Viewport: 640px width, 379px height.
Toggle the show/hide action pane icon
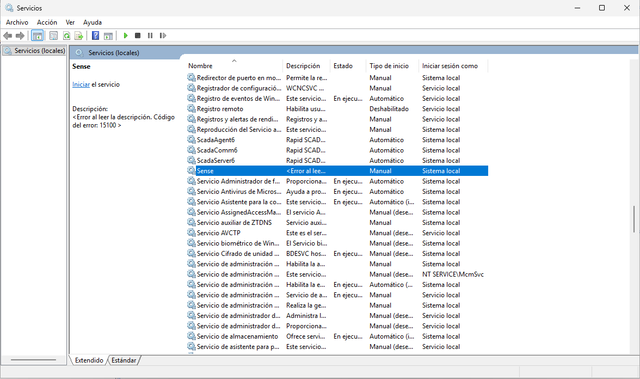pos(108,36)
